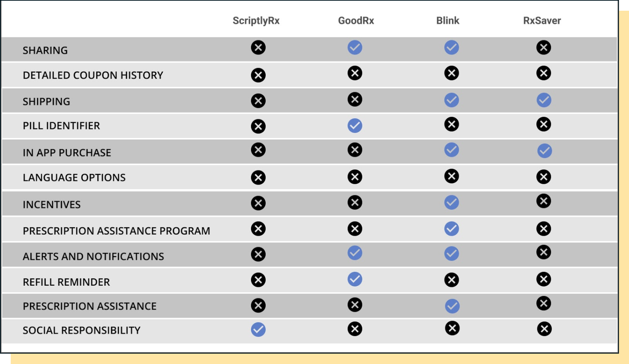Click ScriptlyRx Social Responsibility blue checkmark
Viewport: 629px width, 364px height.
click(x=258, y=329)
